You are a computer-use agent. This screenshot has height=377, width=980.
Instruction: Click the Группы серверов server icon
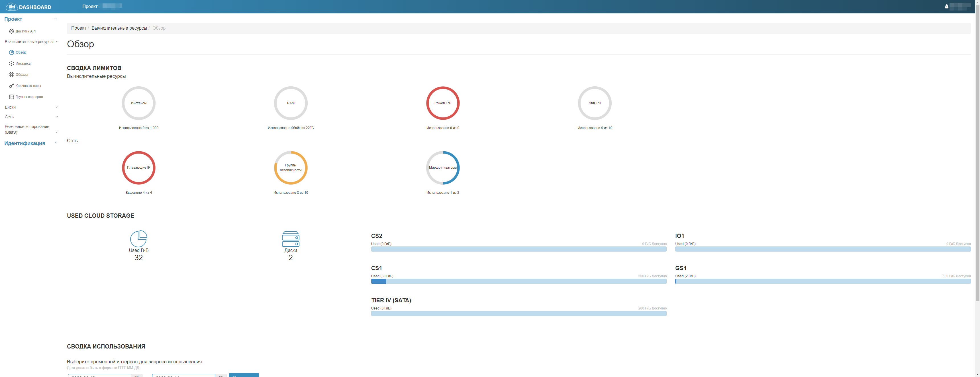click(11, 97)
